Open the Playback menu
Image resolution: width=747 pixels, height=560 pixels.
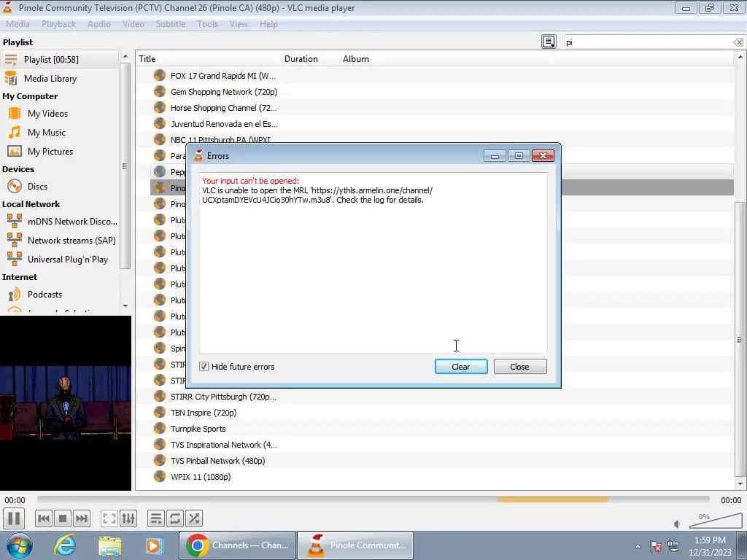coord(58,24)
